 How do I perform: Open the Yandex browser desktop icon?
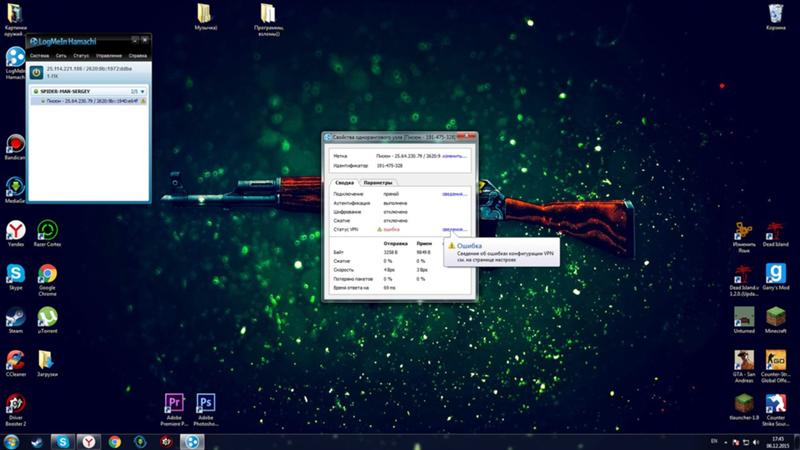pos(16,233)
